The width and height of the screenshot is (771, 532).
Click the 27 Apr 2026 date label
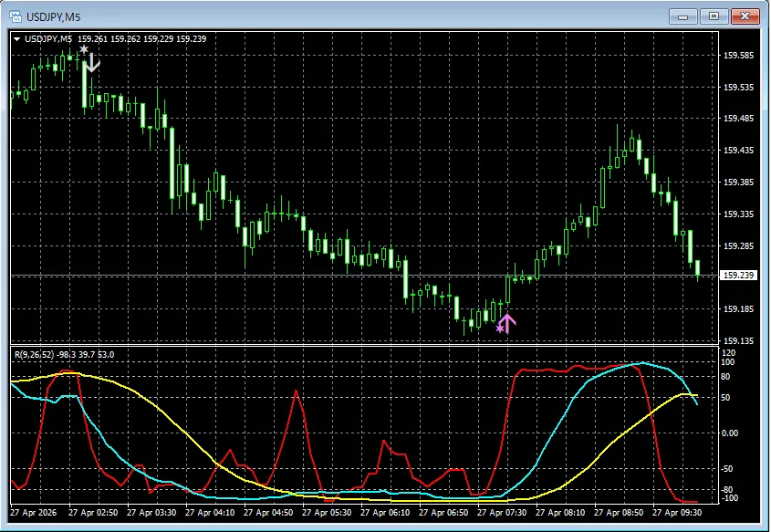pos(34,514)
